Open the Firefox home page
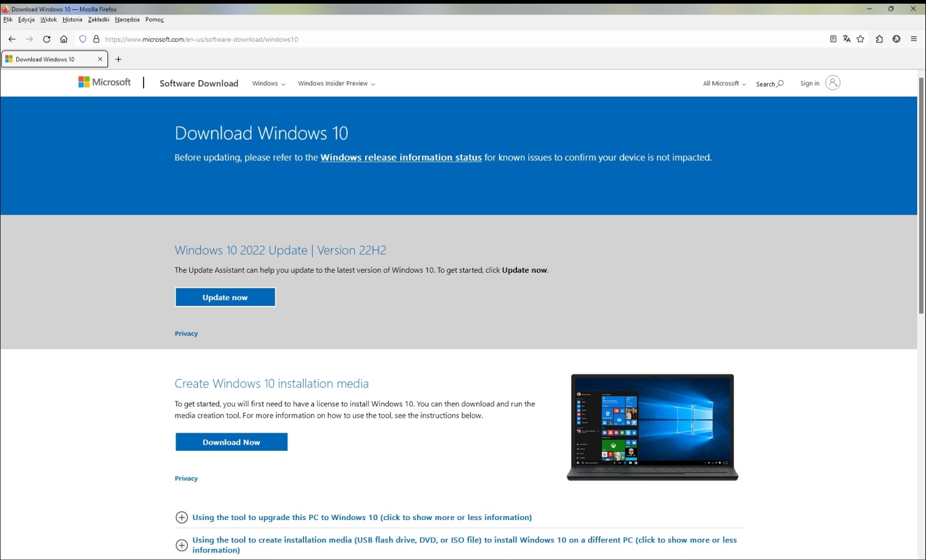 click(x=64, y=39)
